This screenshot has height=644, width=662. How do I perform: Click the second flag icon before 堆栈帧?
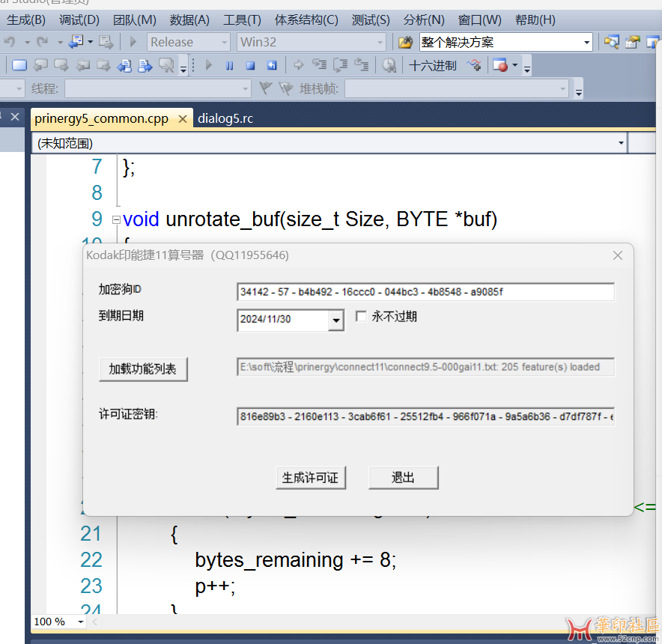click(x=286, y=88)
